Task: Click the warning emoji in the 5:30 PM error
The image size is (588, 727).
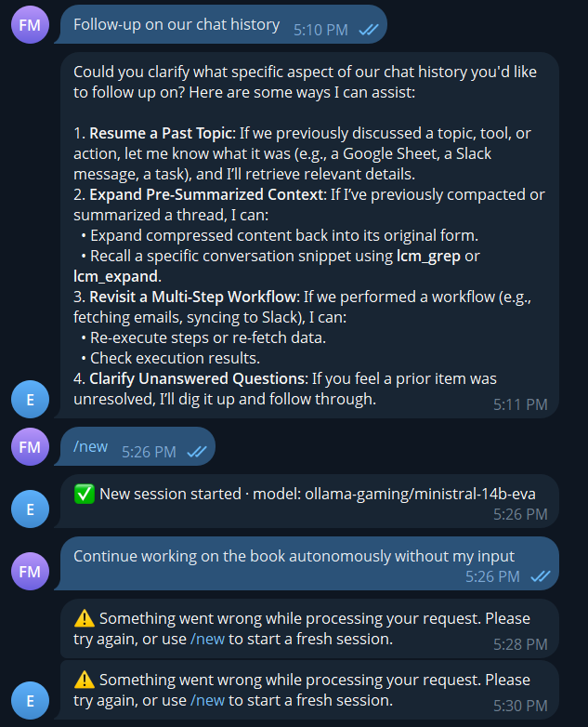Action: [x=84, y=681]
